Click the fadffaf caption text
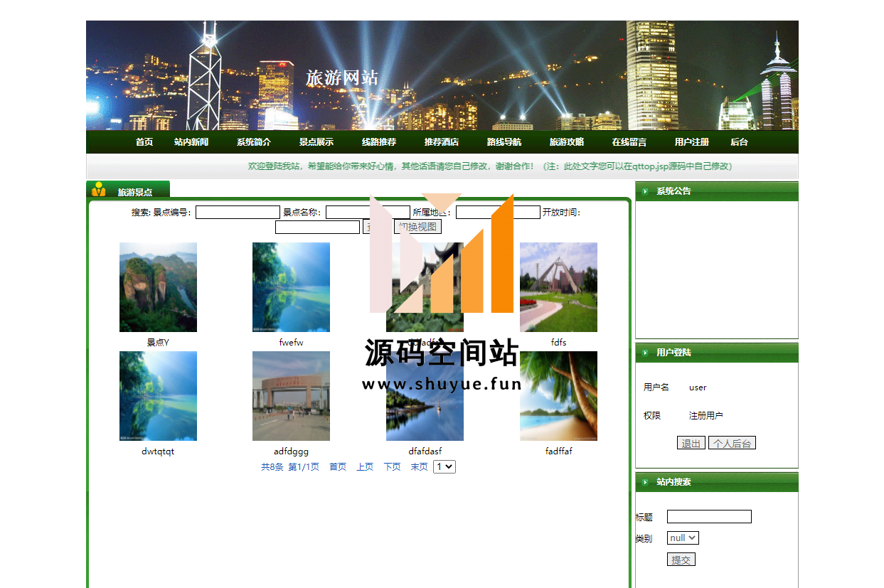The width and height of the screenshot is (884, 588). (x=558, y=451)
